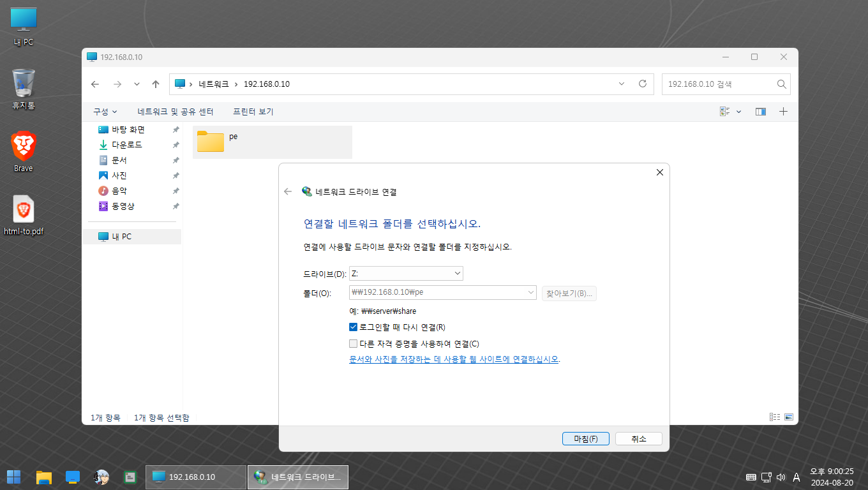868x490 pixels.
Task: Click the pin icon next to 동영상
Action: point(176,206)
